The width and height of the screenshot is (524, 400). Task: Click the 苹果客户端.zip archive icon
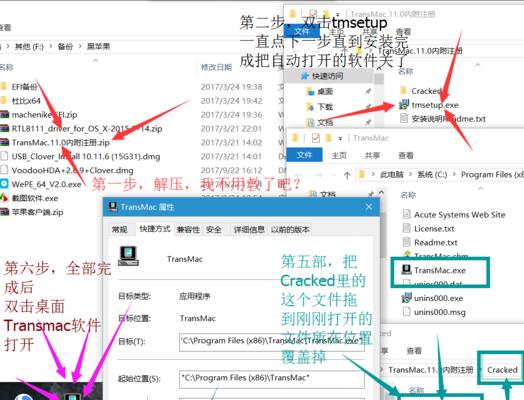coord(4,212)
